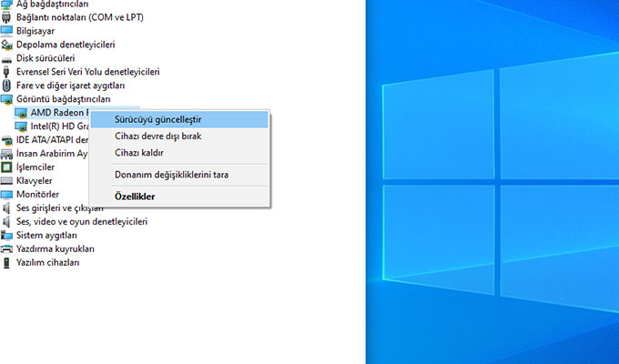The image size is (619, 364).
Task: Select the 'İşlemciler' category
Action: pos(36,167)
